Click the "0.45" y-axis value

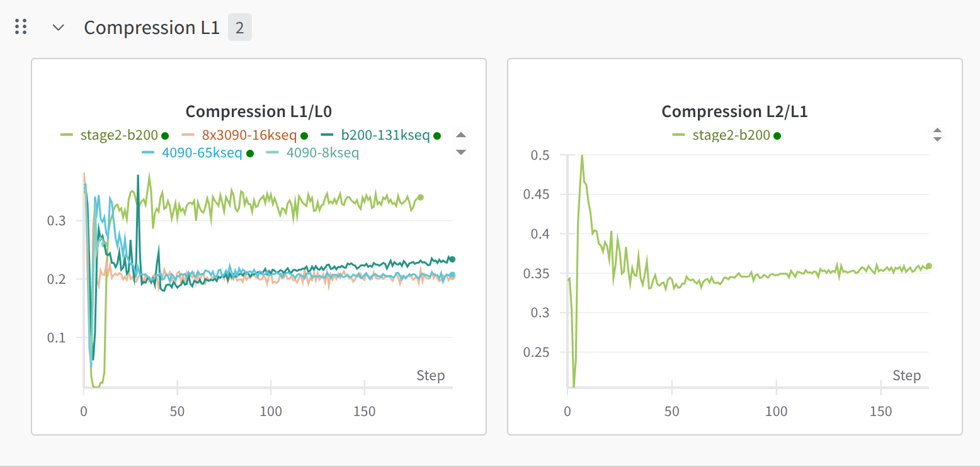pos(537,194)
